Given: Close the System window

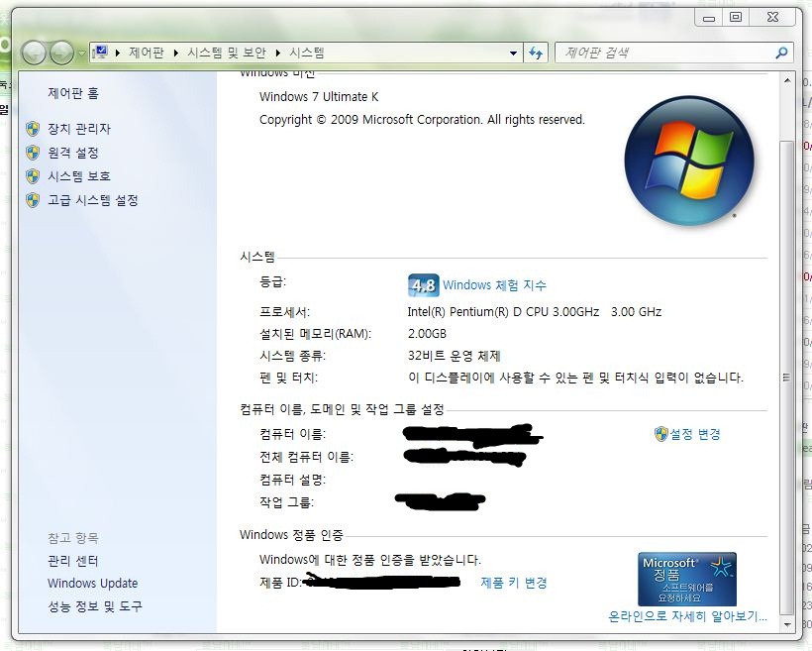Looking at the screenshot, I should (x=772, y=18).
